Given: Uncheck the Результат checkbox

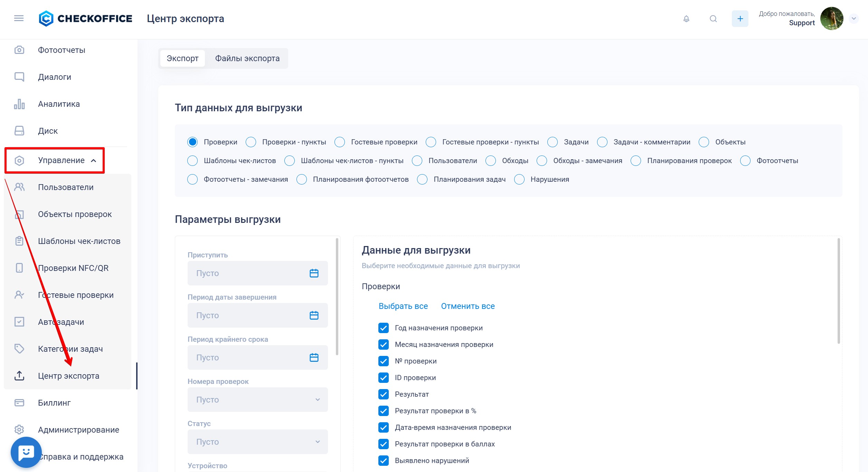Looking at the screenshot, I should pyautogui.click(x=384, y=394).
